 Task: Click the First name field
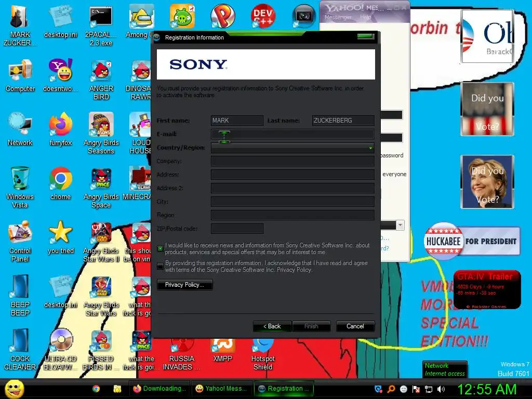click(x=237, y=121)
